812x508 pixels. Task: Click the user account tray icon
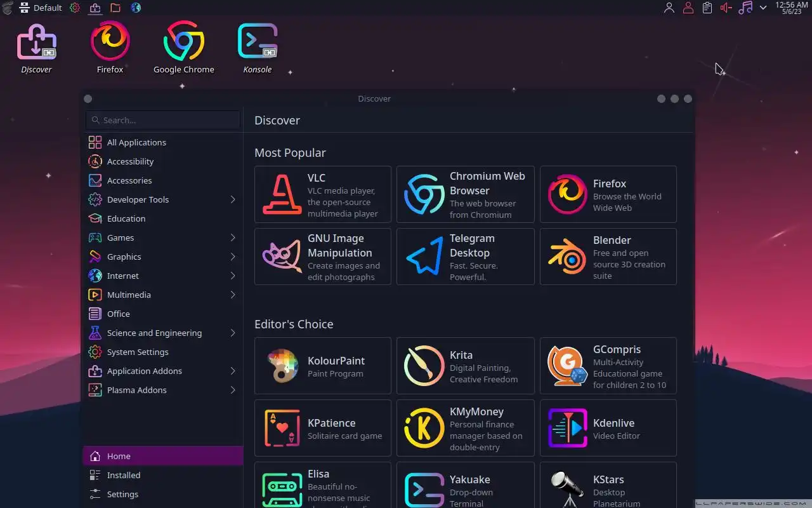[x=669, y=8]
